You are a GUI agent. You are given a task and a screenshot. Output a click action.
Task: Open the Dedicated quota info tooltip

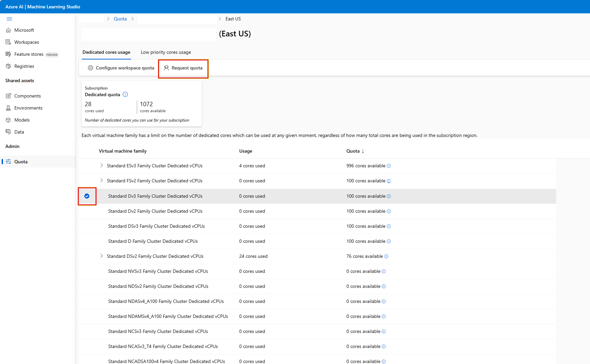tap(125, 95)
